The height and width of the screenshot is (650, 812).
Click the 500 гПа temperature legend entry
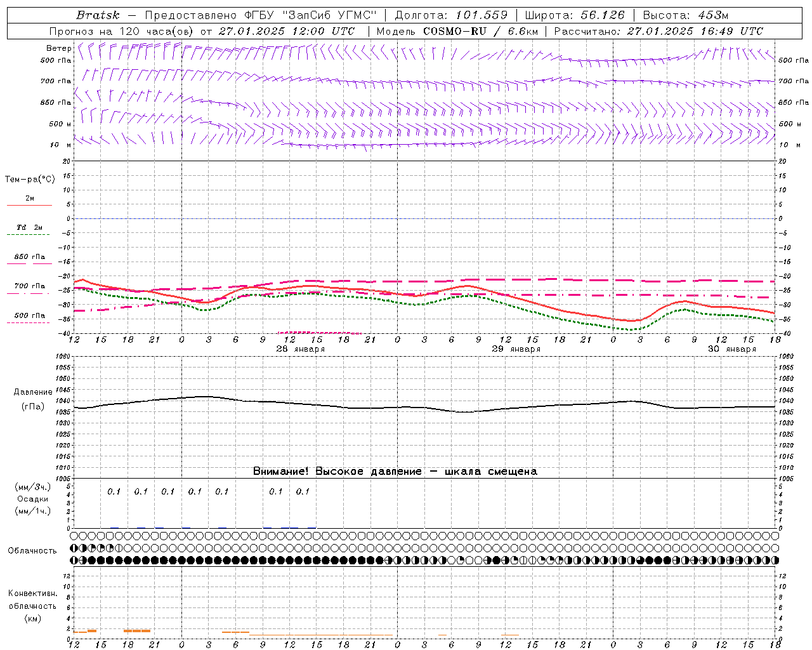29,315
